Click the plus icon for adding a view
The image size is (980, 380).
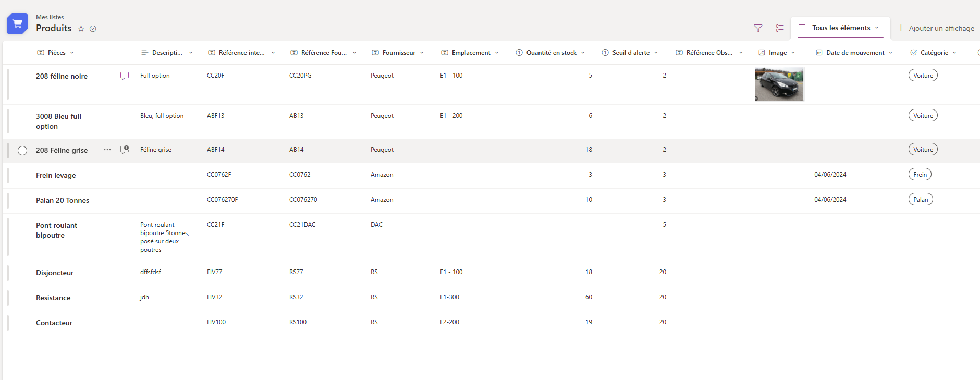point(901,28)
